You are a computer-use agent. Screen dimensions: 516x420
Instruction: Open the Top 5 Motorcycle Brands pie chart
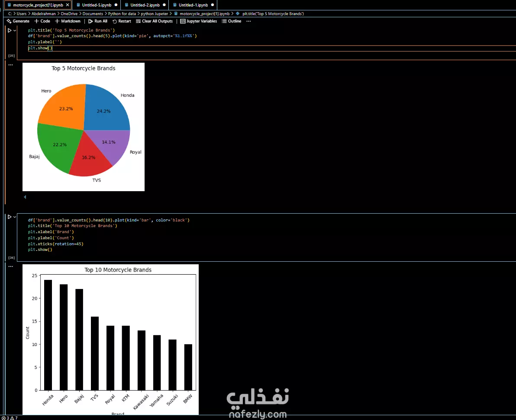coord(83,127)
